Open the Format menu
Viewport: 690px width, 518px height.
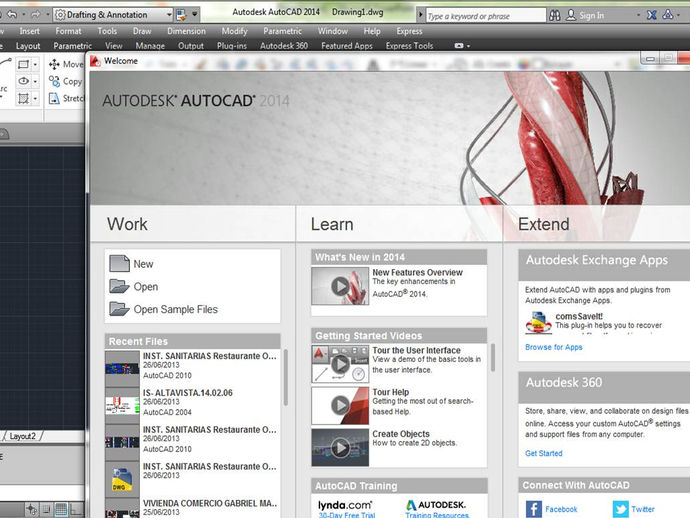[68, 31]
